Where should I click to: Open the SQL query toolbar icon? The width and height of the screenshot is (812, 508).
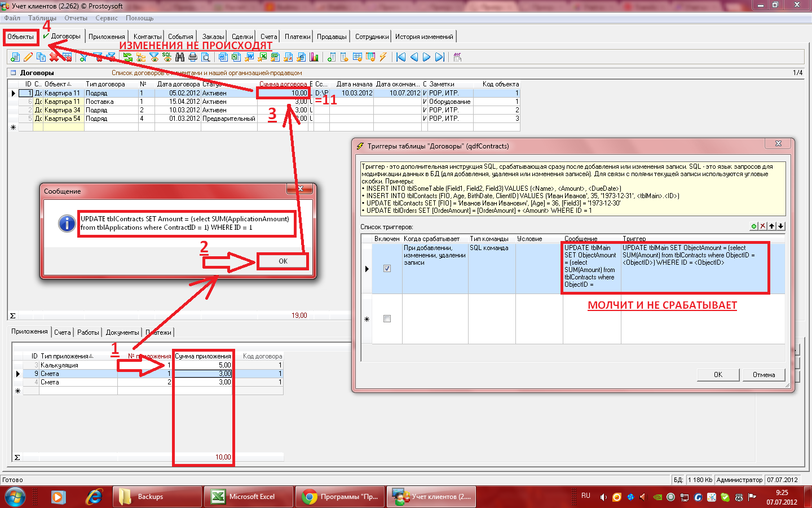pos(167,57)
